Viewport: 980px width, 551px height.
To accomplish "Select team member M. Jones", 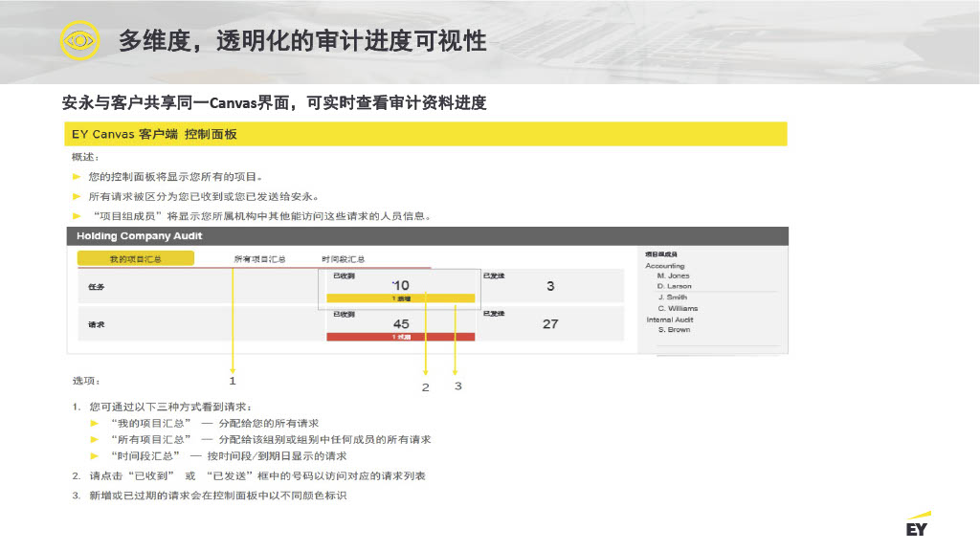I will pos(673,275).
